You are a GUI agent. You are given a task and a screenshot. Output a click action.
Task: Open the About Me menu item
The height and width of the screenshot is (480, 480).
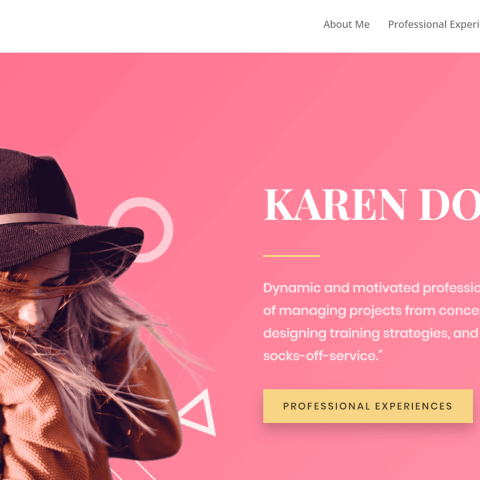(346, 24)
